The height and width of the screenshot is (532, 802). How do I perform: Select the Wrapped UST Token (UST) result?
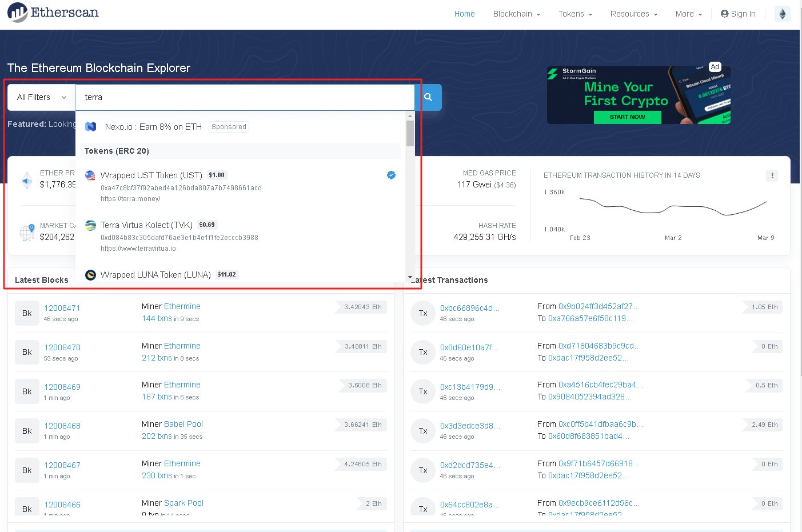pos(240,186)
